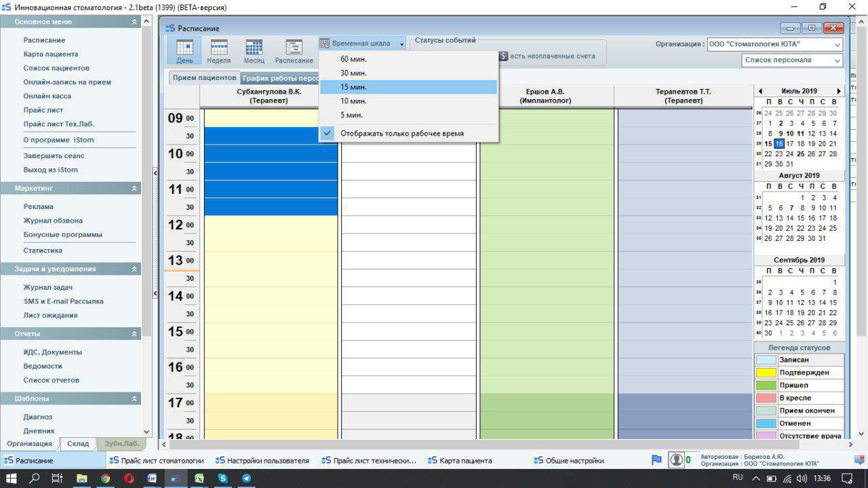Collapse the Отчеты sidebar section

point(134,334)
